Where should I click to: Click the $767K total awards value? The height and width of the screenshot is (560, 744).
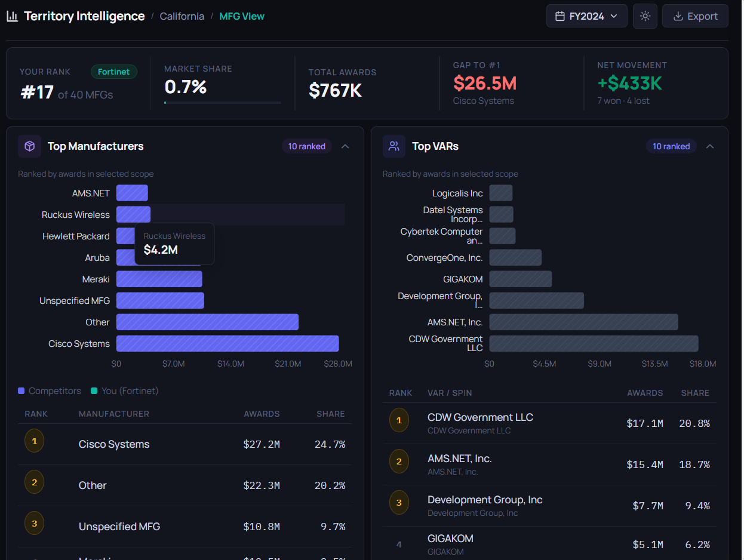(335, 90)
